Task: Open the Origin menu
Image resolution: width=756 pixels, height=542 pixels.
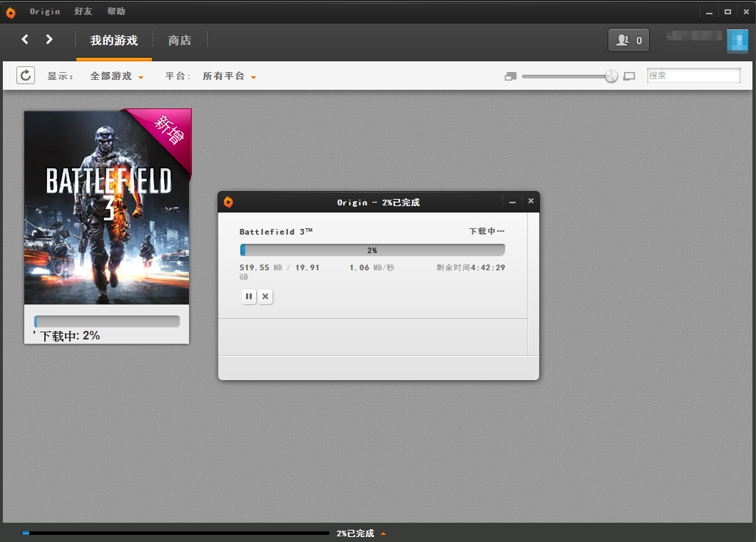Action: [45, 11]
